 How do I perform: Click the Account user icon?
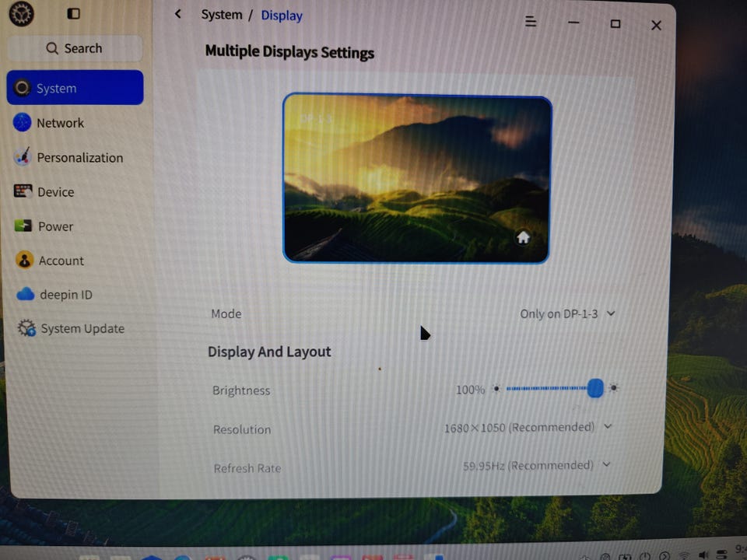(24, 260)
